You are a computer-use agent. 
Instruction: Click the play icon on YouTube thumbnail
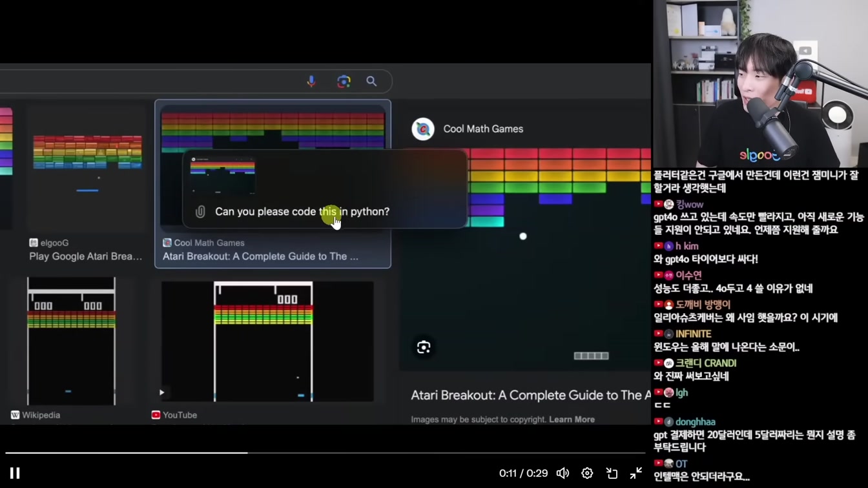[x=161, y=392]
